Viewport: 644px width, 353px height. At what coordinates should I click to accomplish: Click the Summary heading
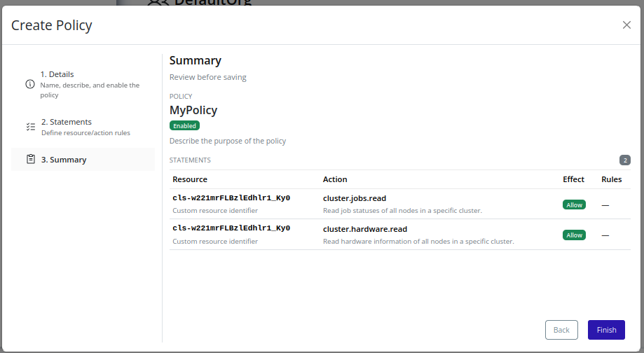coord(195,61)
